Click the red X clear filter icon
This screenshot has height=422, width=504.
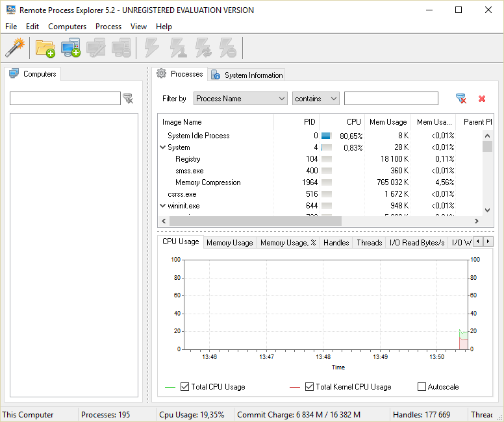coord(481,99)
